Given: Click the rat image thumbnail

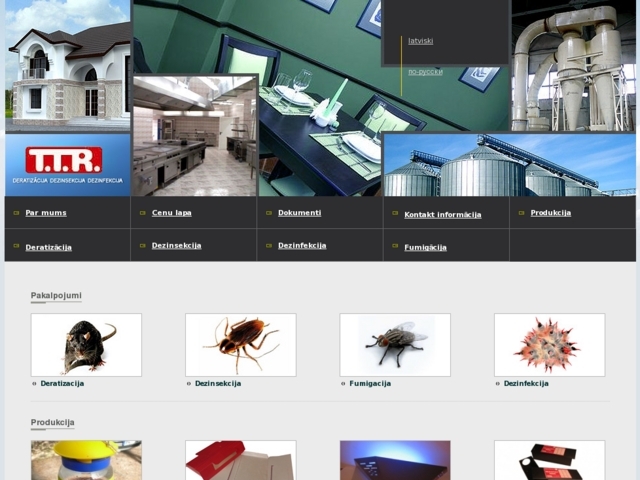Looking at the screenshot, I should tap(86, 345).
